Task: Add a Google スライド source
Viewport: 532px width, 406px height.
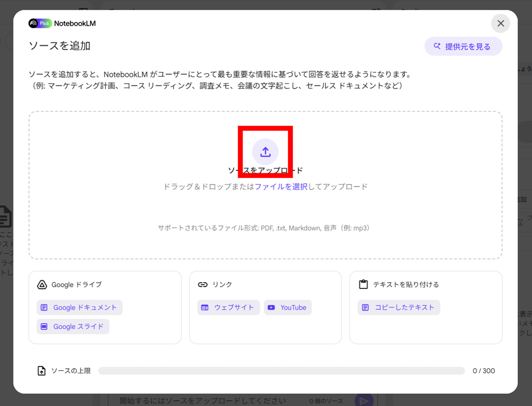Action: tap(73, 326)
